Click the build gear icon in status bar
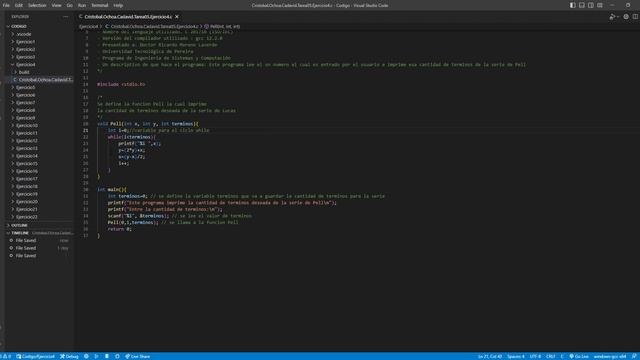This screenshot has width=640, height=360. [x=86, y=356]
